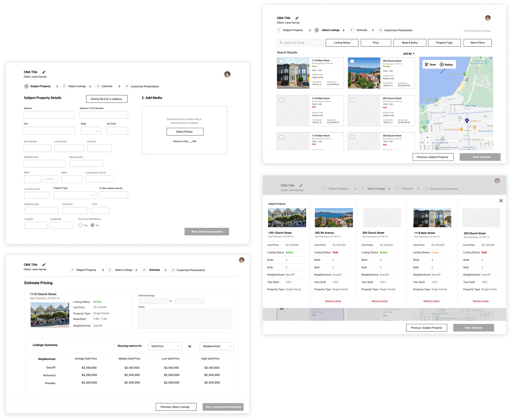Click the Zip Code input field
Screen dimensions: 512x420
point(117,131)
